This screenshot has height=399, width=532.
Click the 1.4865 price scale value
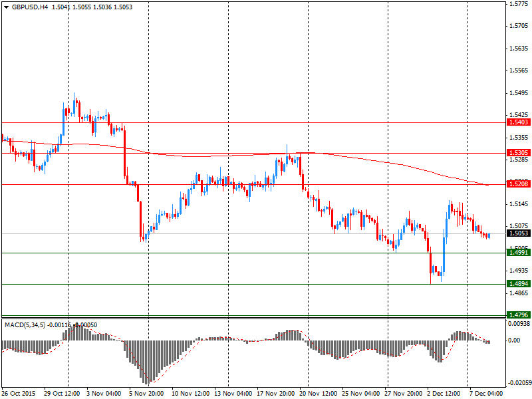pos(519,293)
